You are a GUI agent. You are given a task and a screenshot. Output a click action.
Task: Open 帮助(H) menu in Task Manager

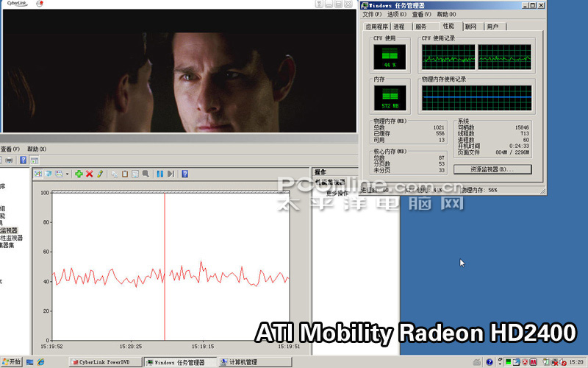pyautogui.click(x=446, y=14)
